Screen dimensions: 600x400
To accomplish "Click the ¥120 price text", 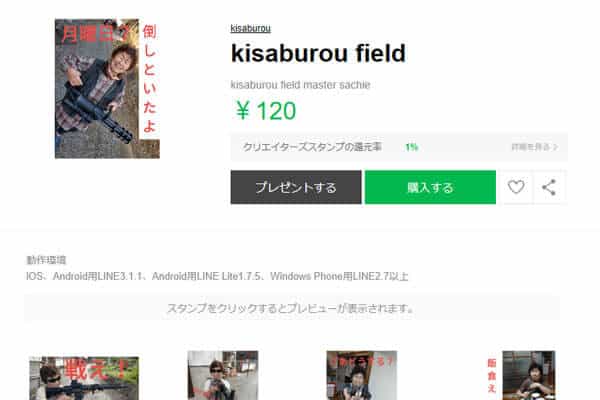I will click(266, 111).
